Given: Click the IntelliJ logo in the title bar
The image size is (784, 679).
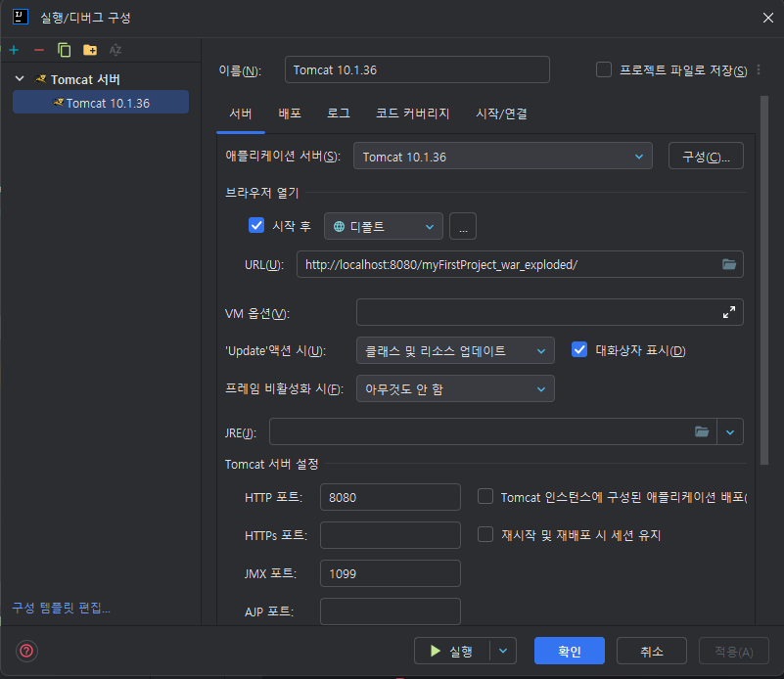Looking at the screenshot, I should [x=20, y=17].
